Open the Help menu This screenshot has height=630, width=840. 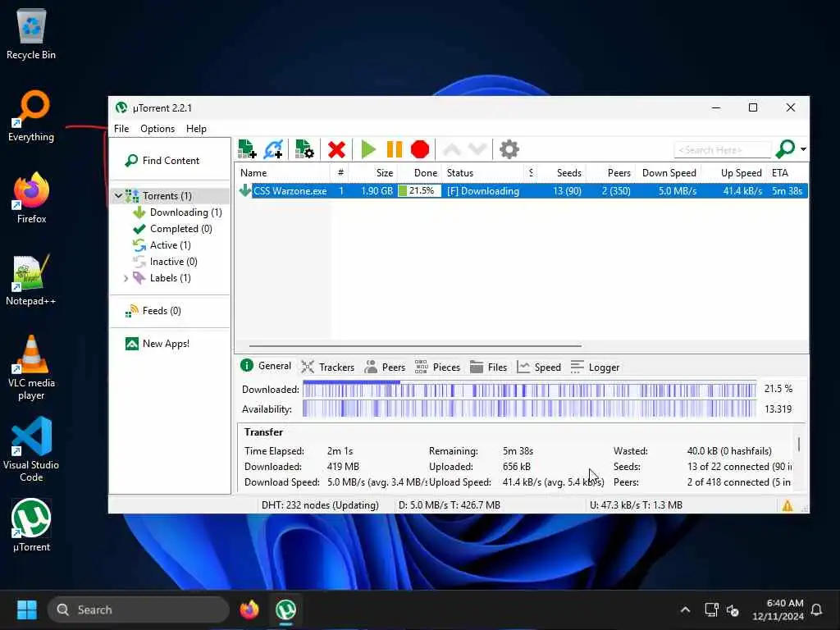point(196,129)
